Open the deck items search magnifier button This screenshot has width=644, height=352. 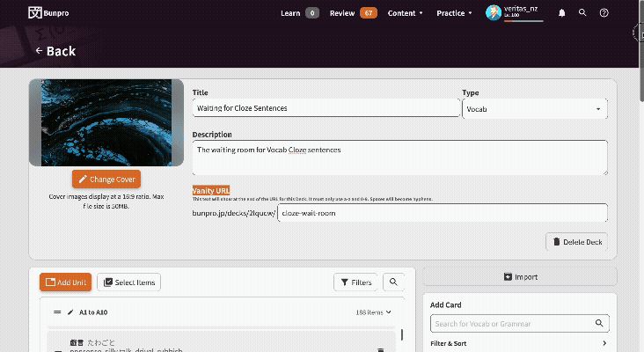(x=393, y=282)
